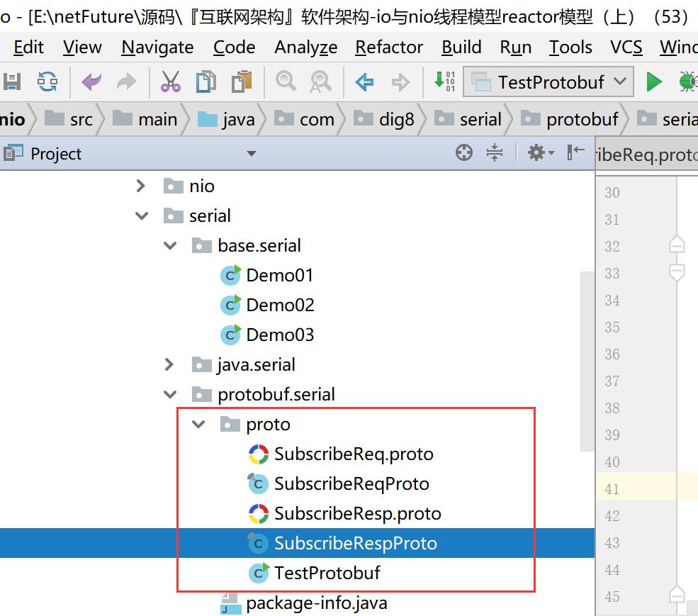Click the main breadcrumb
This screenshot has height=616, width=698.
[145, 119]
